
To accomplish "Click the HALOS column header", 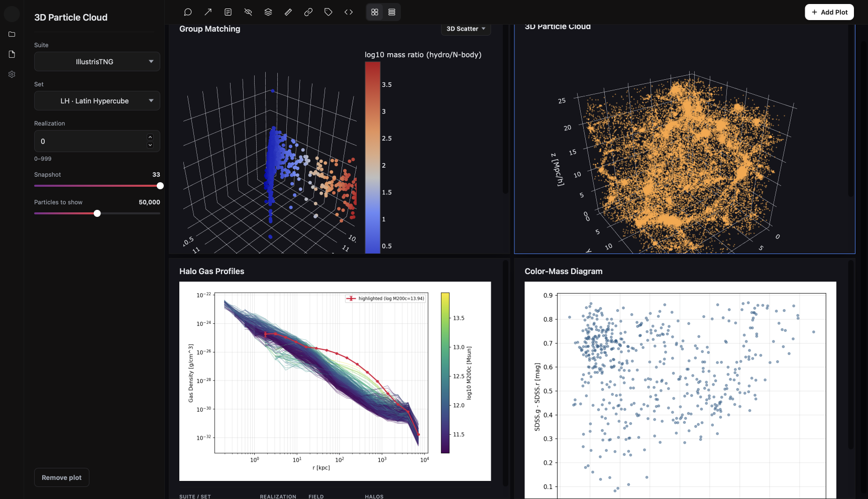I will click(x=374, y=496).
